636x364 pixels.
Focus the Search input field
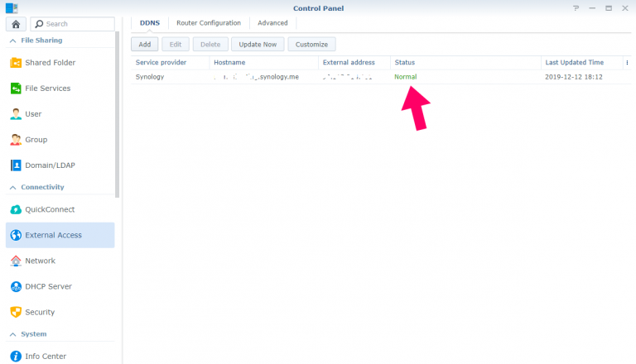pyautogui.click(x=77, y=24)
